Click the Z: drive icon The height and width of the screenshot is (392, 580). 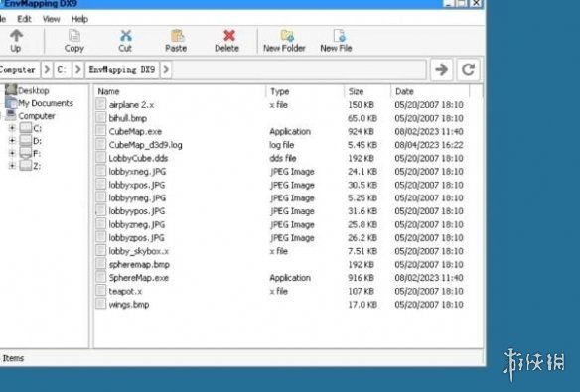click(x=26, y=166)
